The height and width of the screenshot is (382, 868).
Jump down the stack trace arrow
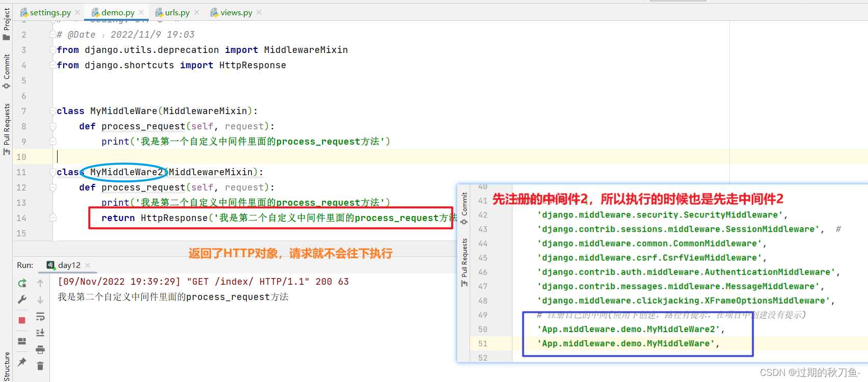[40, 299]
